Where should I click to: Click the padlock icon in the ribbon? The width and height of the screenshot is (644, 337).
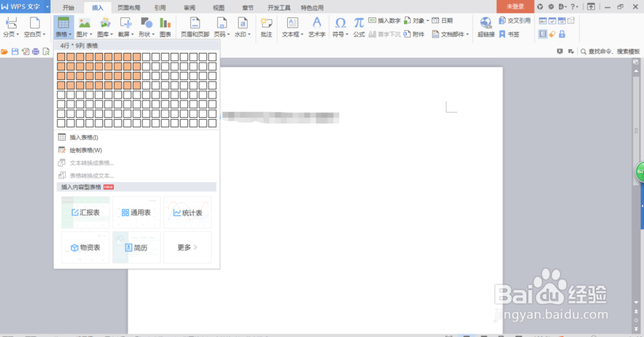(x=562, y=34)
